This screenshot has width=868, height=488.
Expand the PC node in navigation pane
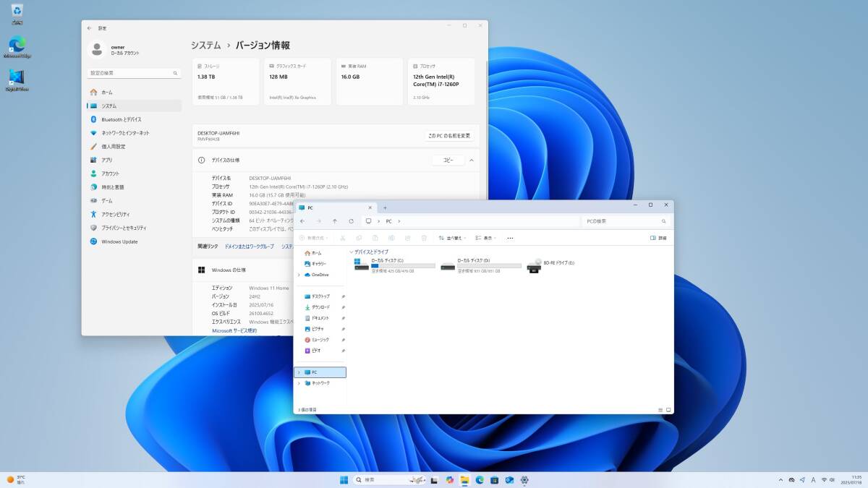pyautogui.click(x=299, y=372)
